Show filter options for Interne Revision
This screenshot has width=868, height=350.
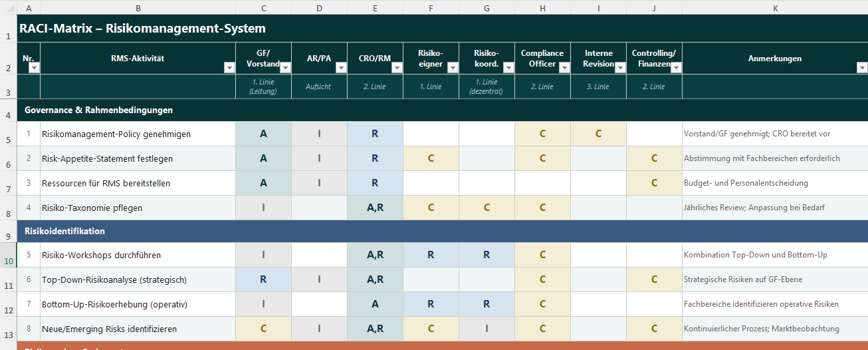click(620, 68)
